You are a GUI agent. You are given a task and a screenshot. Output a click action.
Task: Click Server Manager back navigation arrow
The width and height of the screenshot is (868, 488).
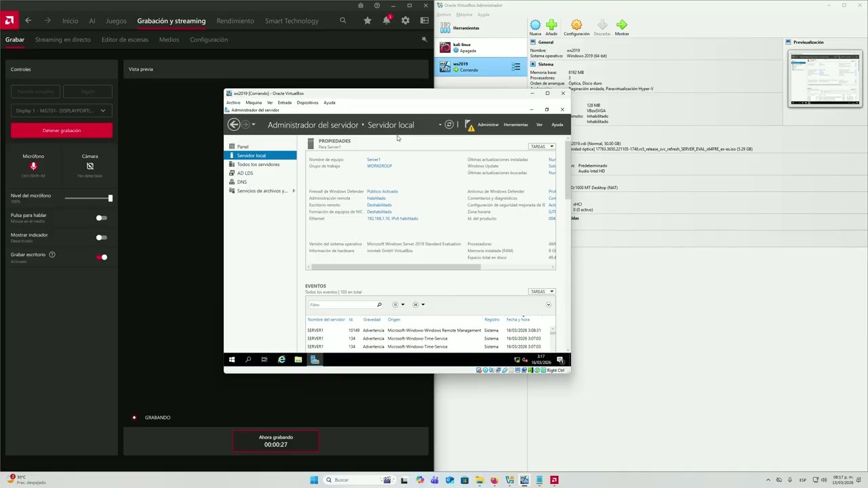coord(234,125)
